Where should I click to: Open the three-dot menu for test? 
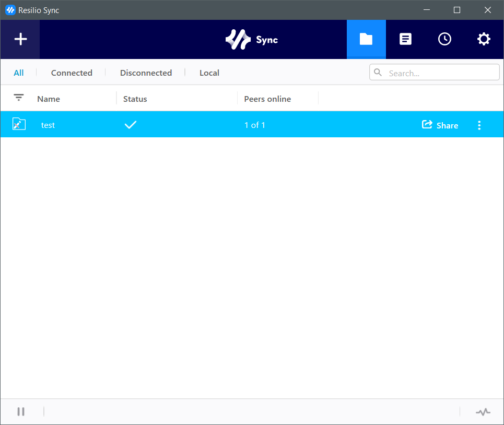[479, 125]
